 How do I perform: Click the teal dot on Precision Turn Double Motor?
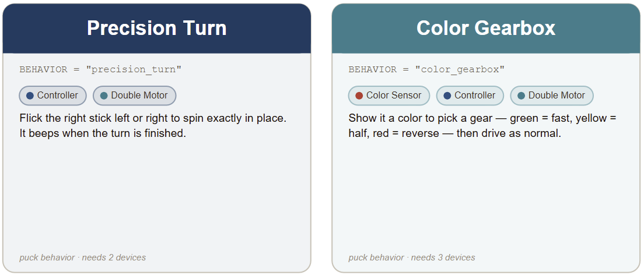coord(103,96)
